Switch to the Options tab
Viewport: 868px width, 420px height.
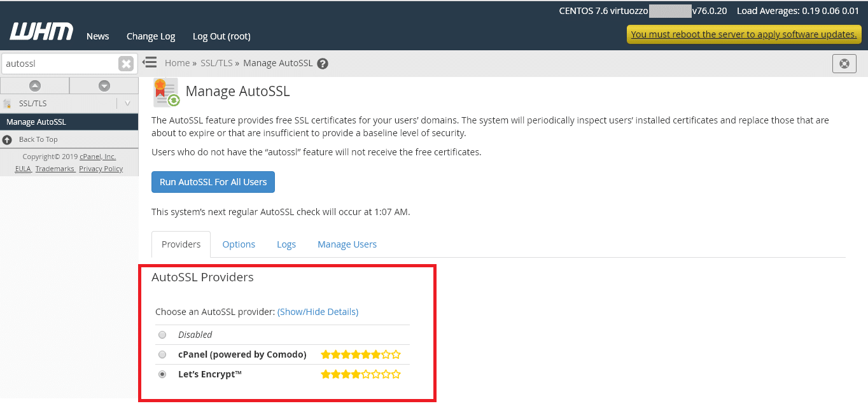coord(239,244)
